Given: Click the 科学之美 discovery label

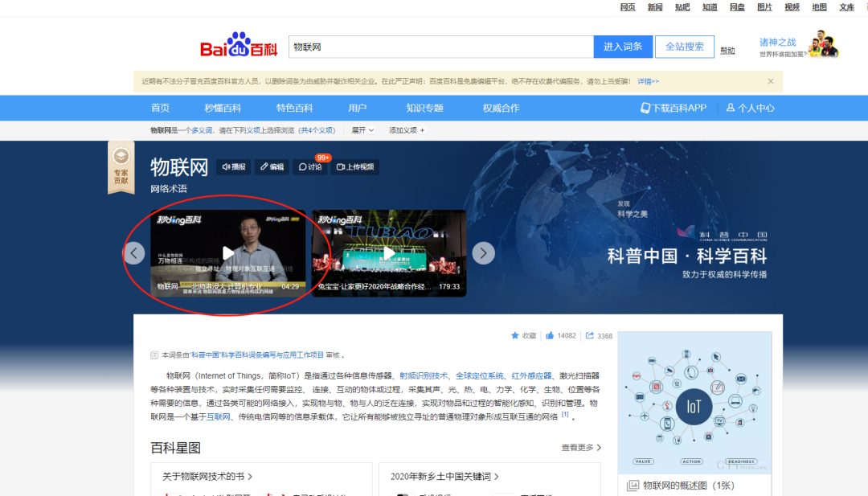Looking at the screenshot, I should pos(633,214).
